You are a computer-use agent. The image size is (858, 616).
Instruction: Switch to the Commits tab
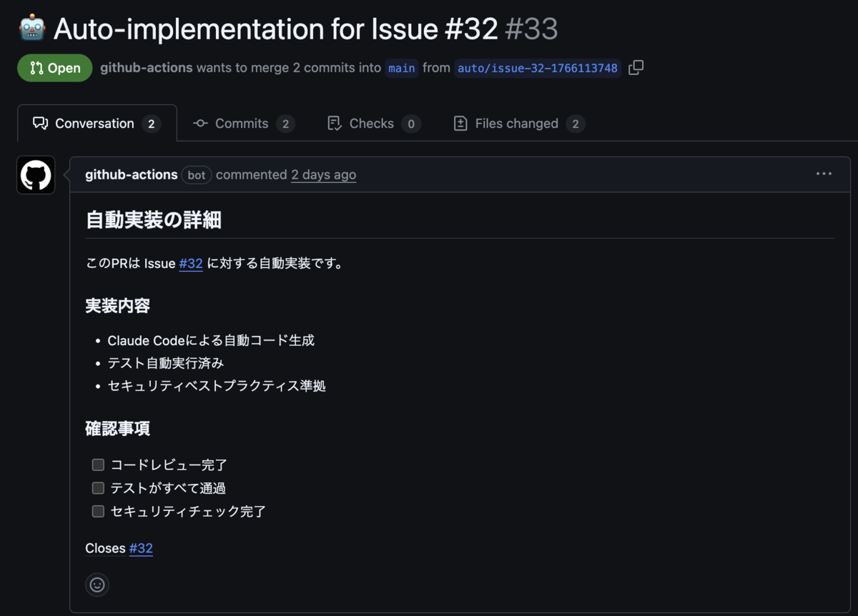point(243,124)
